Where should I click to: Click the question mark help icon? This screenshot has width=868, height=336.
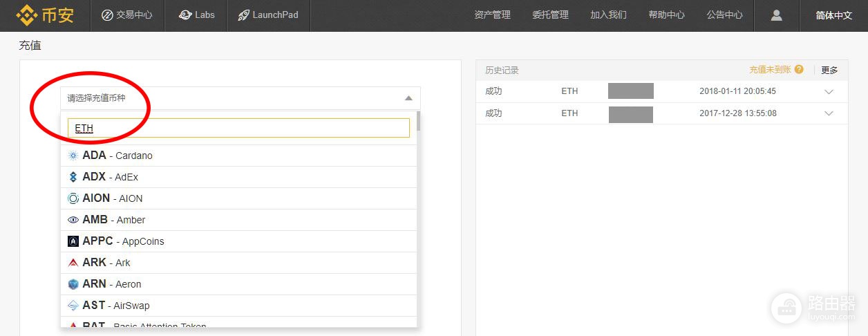click(x=799, y=70)
